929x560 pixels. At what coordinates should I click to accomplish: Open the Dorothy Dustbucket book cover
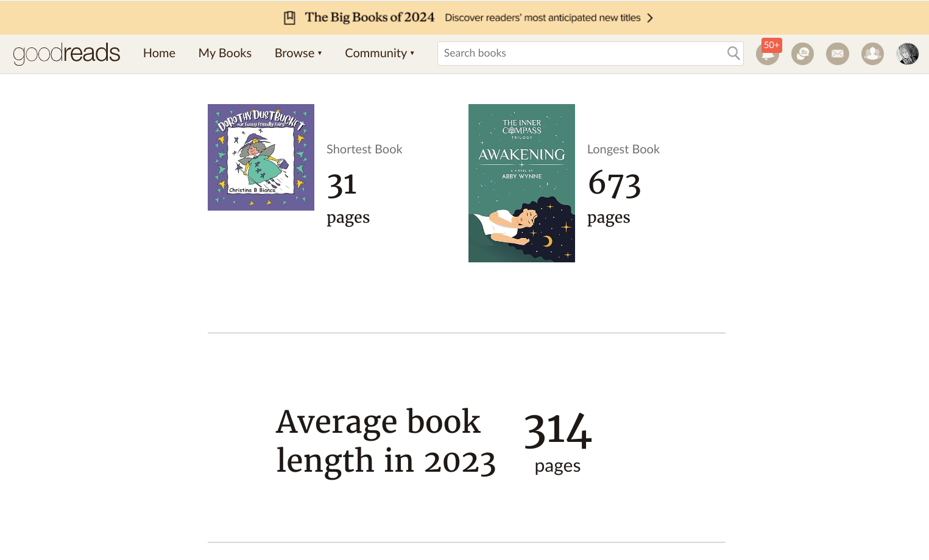point(261,157)
